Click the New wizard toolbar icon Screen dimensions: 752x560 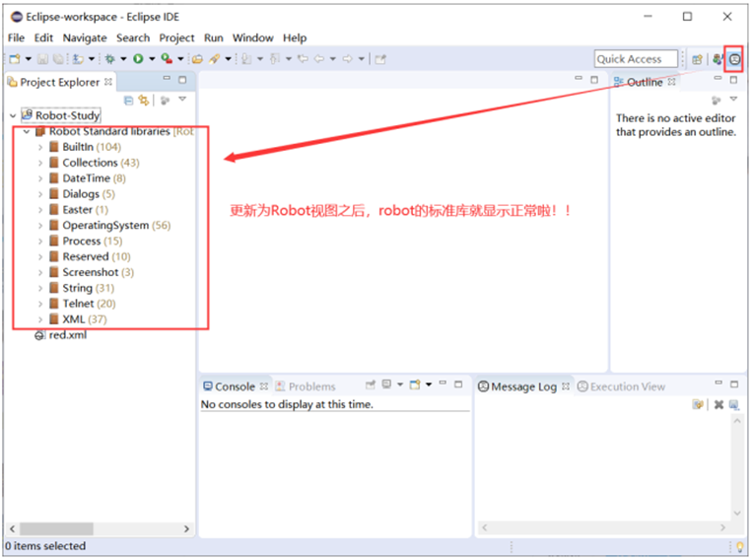[x=15, y=58]
